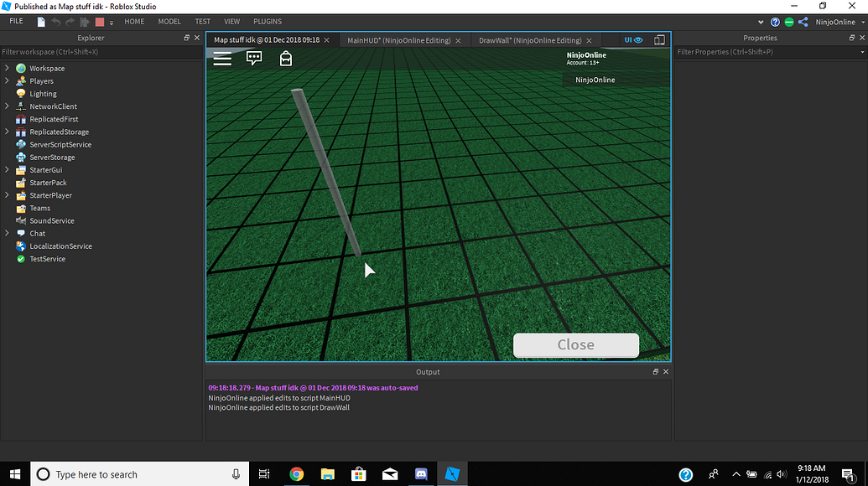Click the Close button in the viewport
The image size is (868, 486).
click(575, 345)
